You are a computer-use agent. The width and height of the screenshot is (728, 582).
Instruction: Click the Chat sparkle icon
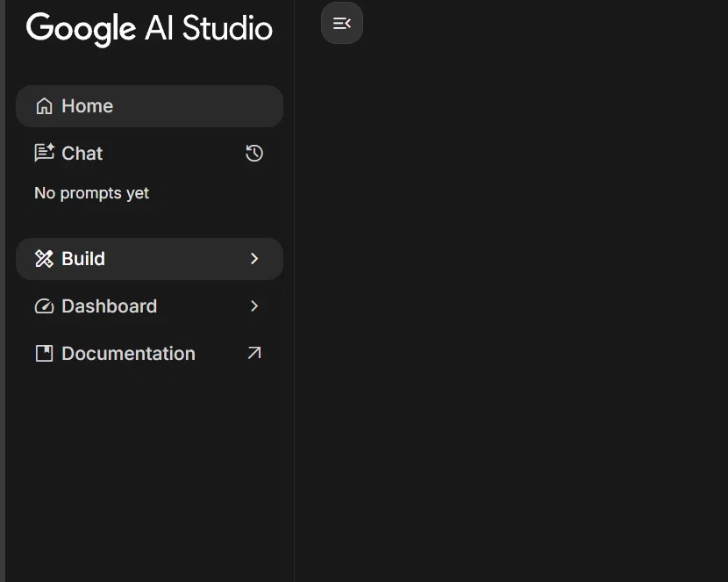point(44,153)
